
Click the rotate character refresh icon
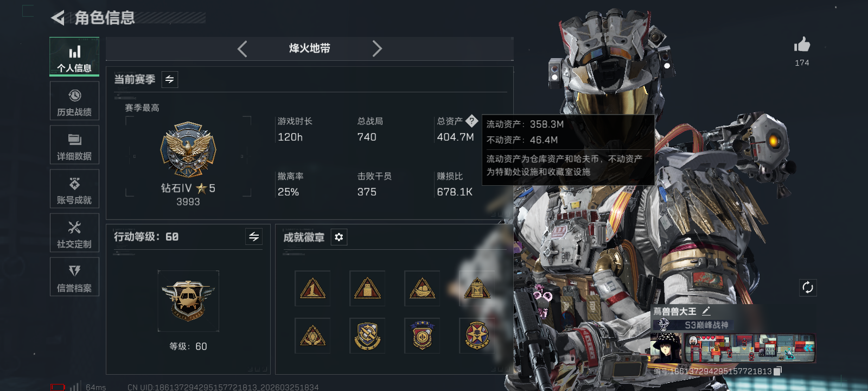pos(808,287)
